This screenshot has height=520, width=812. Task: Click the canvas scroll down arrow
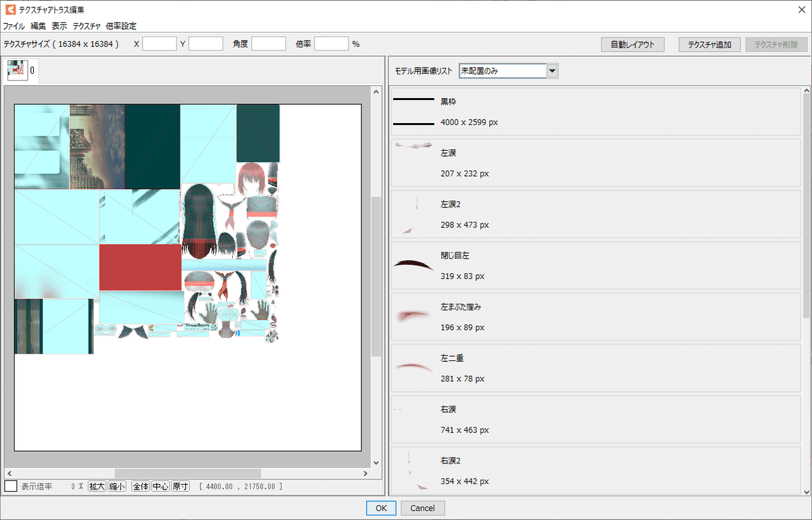click(376, 463)
